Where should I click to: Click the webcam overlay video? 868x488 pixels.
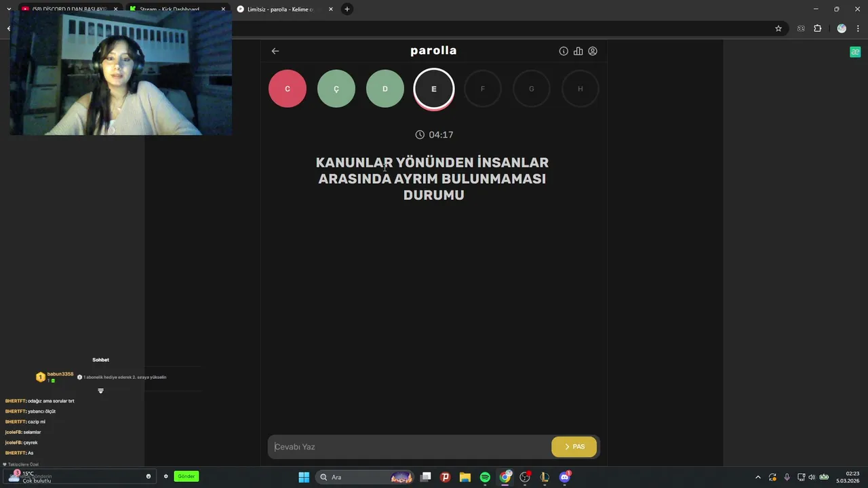pos(121,73)
